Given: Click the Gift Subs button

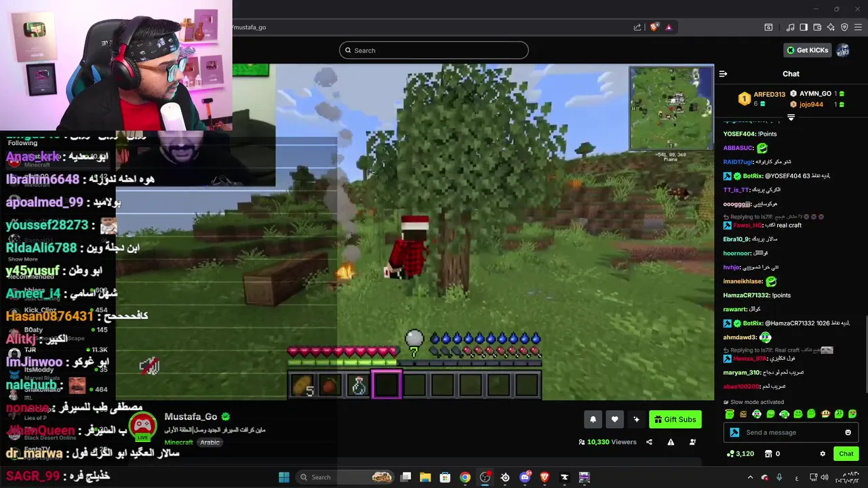Looking at the screenshot, I should (x=675, y=420).
